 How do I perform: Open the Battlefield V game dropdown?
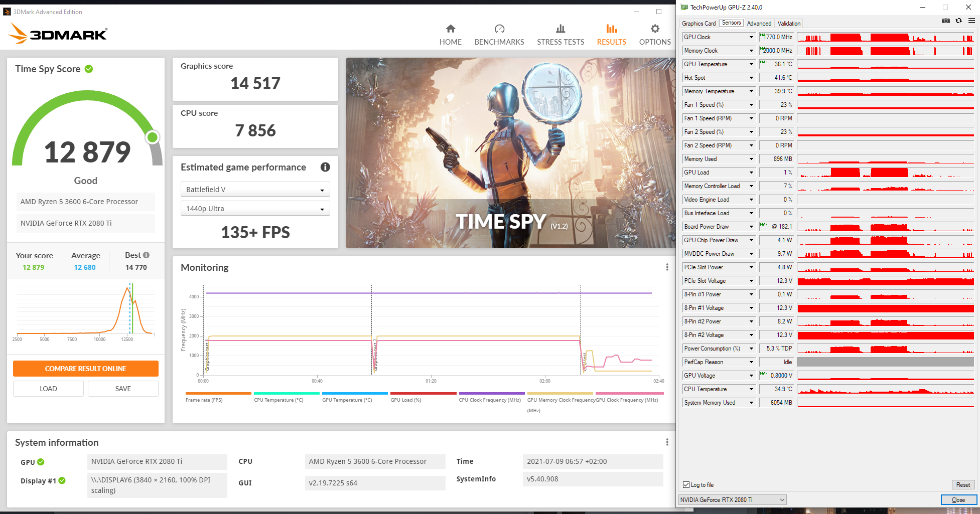(255, 189)
